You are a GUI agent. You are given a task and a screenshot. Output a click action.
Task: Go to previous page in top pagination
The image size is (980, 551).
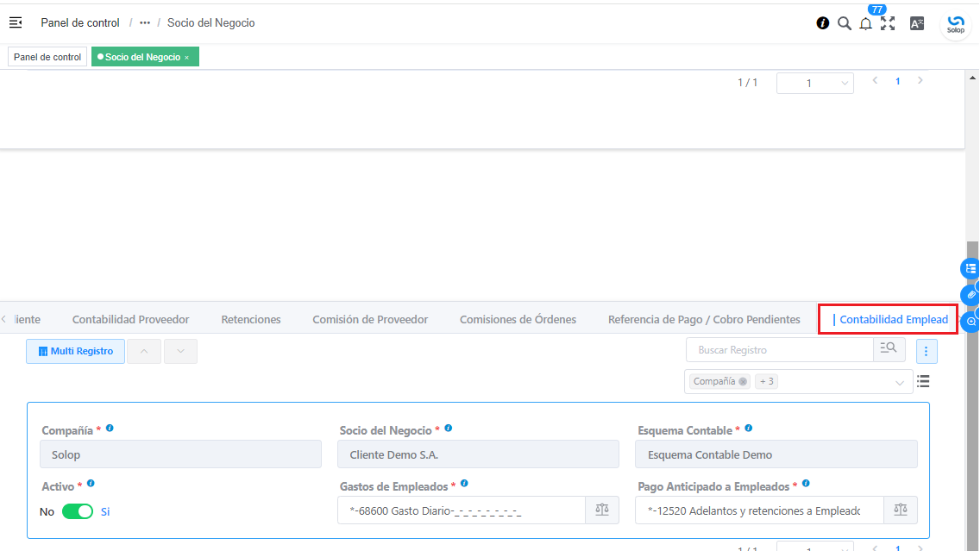875,80
